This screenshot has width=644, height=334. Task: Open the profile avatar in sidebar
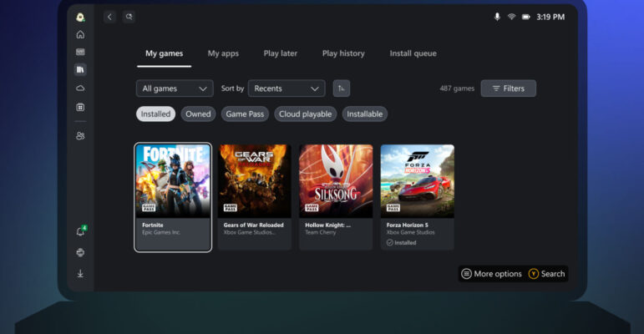[80, 18]
